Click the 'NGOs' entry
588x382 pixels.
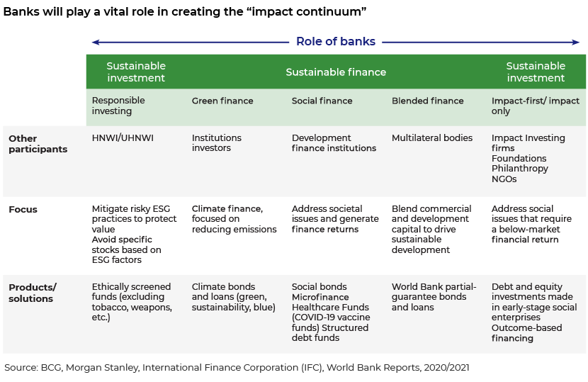pyautogui.click(x=504, y=179)
